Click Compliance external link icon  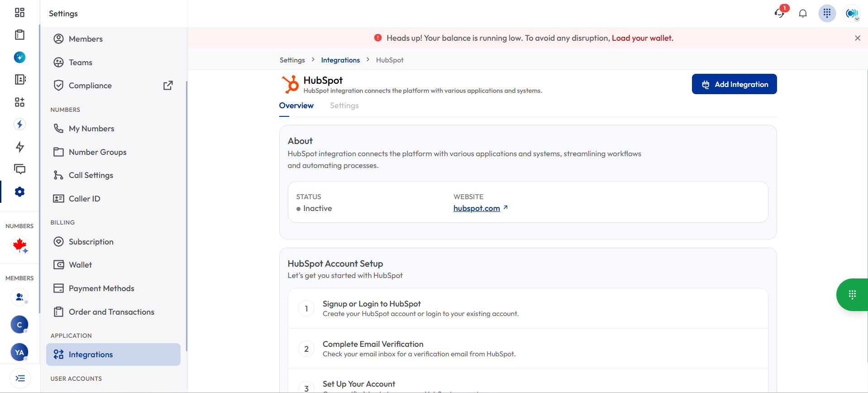168,85
